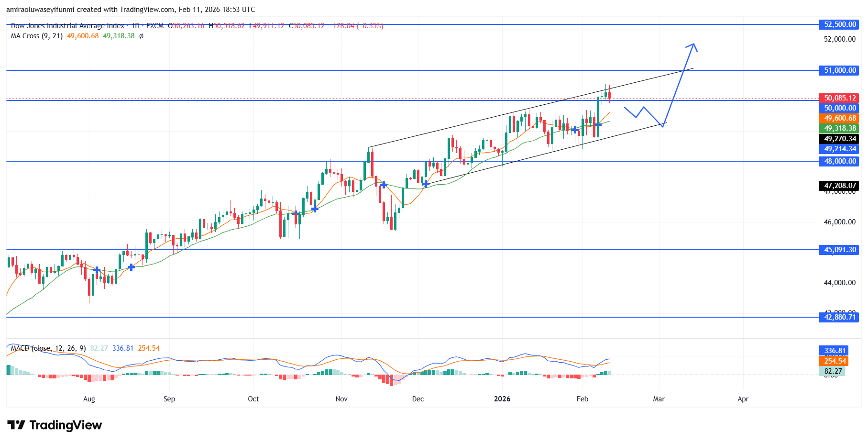The image size is (868, 443).
Task: Click the 45,091.30 support level label
Action: click(838, 249)
